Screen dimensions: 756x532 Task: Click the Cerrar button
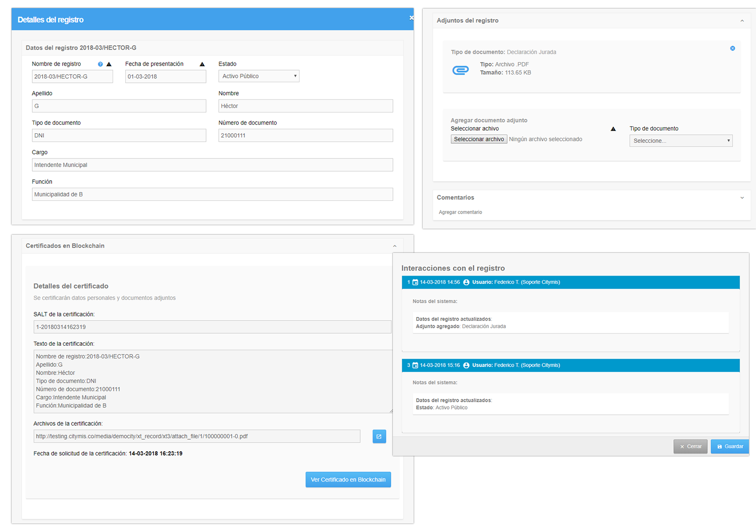(690, 446)
